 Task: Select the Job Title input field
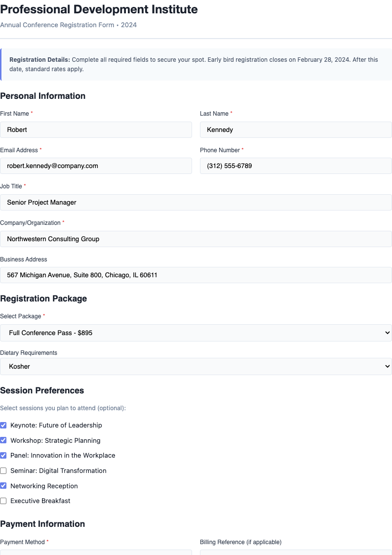coord(196,202)
